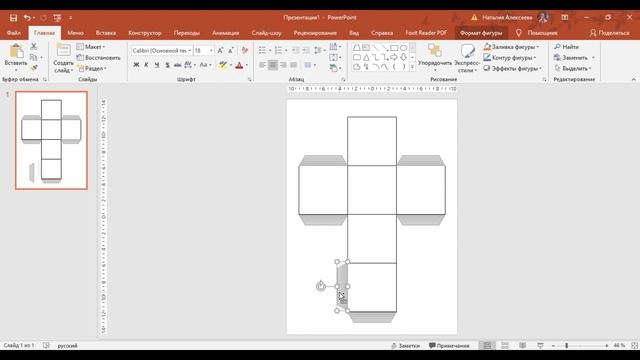The height and width of the screenshot is (360, 640).
Task: Open the Файл menu
Action: tap(14, 33)
